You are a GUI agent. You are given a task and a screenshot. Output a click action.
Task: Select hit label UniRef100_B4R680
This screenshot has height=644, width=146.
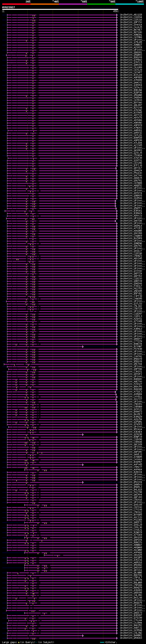(131, 379)
